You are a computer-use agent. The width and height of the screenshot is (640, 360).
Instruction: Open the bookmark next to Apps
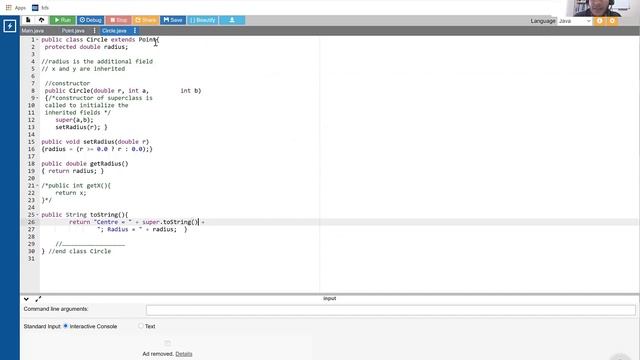pyautogui.click(x=40, y=8)
